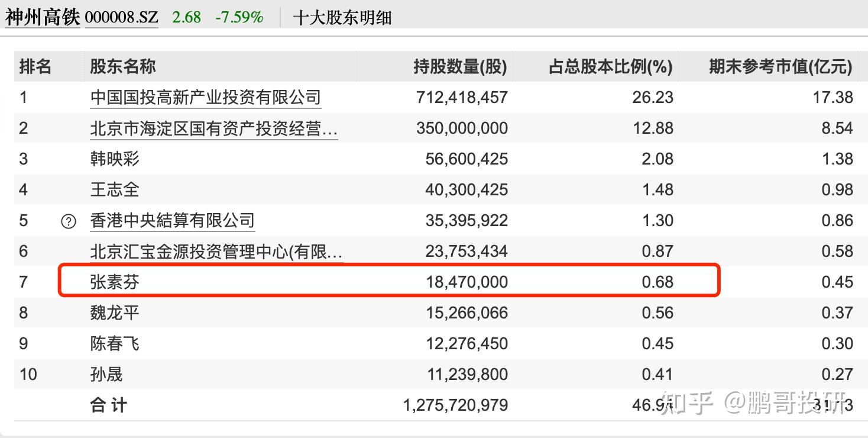Select percentage value 2.08
This screenshot has width=868, height=438.
(658, 159)
